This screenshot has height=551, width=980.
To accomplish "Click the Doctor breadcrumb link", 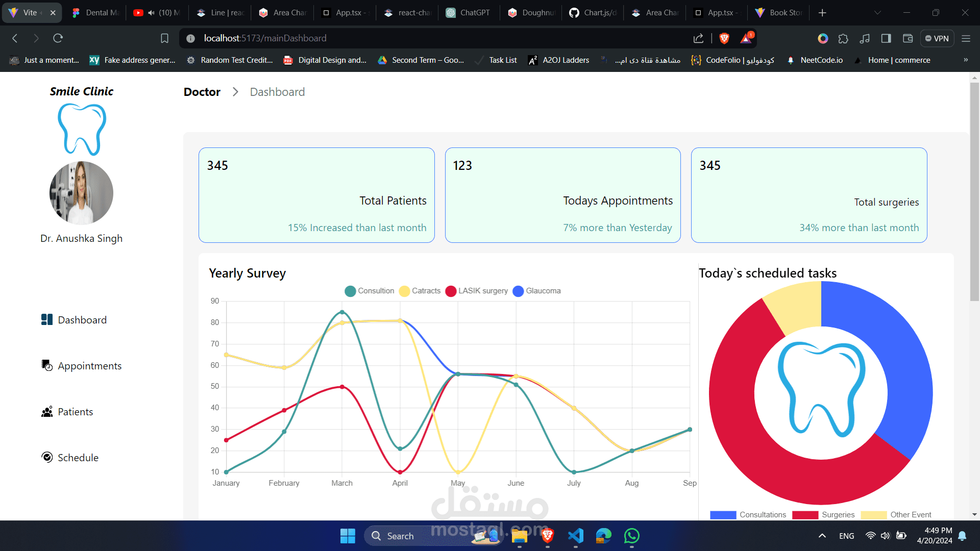I will point(202,92).
